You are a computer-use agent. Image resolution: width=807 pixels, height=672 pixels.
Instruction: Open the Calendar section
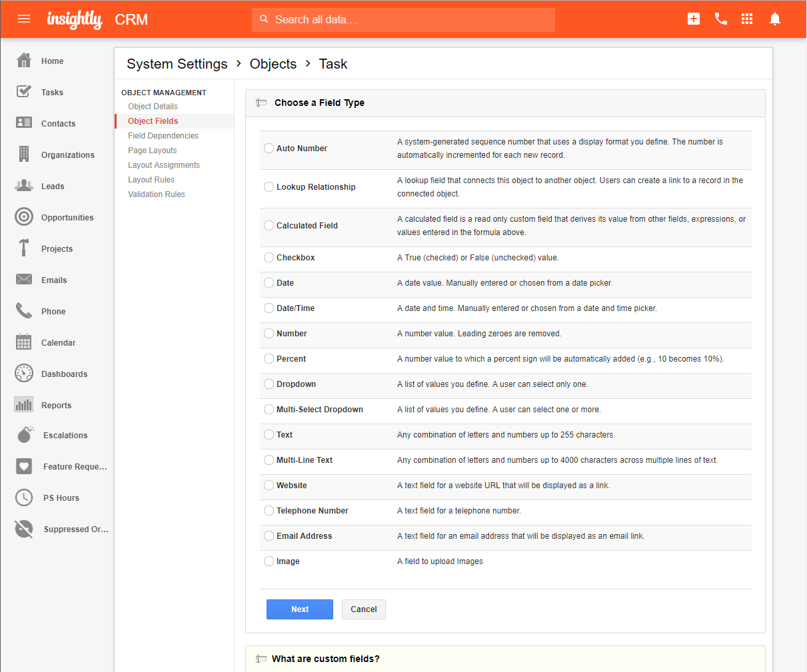tap(59, 342)
